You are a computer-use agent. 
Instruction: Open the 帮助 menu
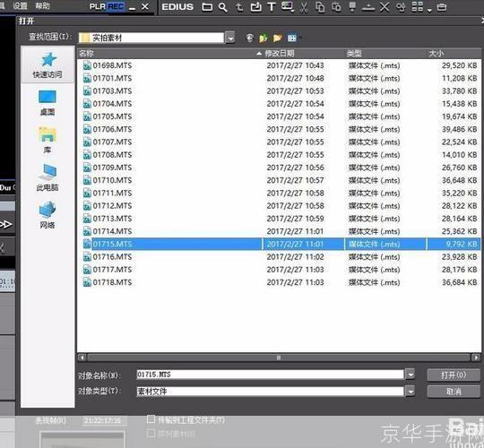click(x=42, y=5)
